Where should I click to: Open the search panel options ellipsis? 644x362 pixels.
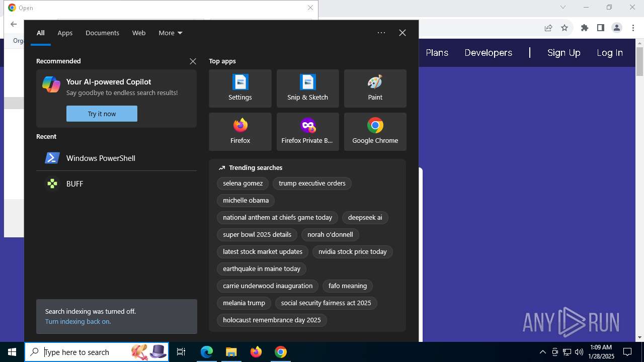381,33
